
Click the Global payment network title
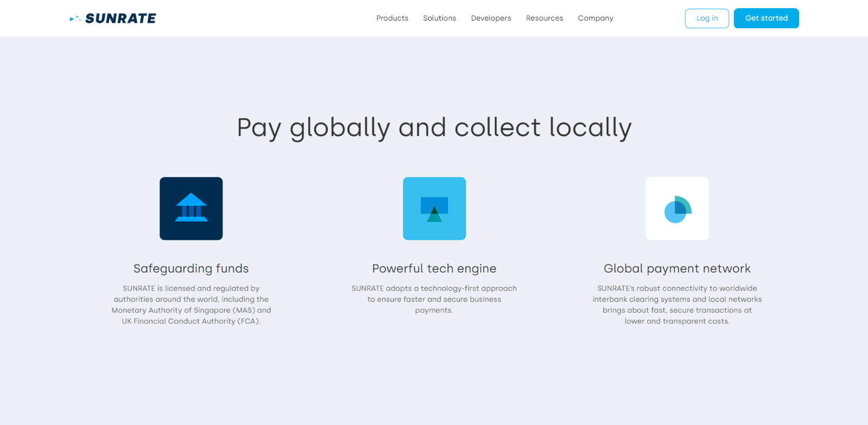(x=677, y=269)
